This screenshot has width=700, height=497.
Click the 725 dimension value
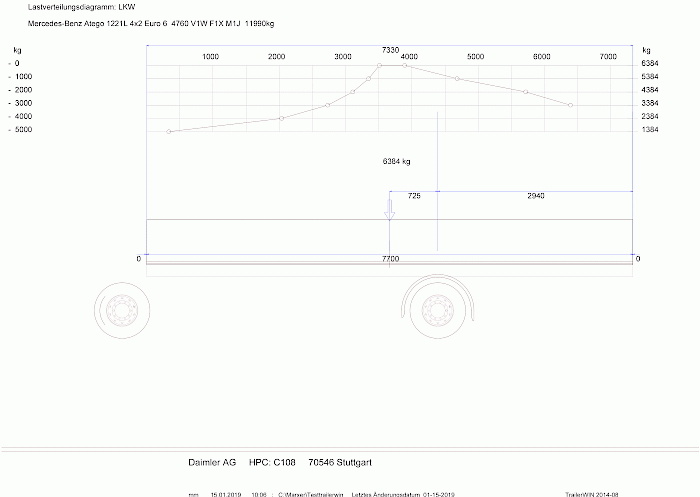click(x=414, y=196)
